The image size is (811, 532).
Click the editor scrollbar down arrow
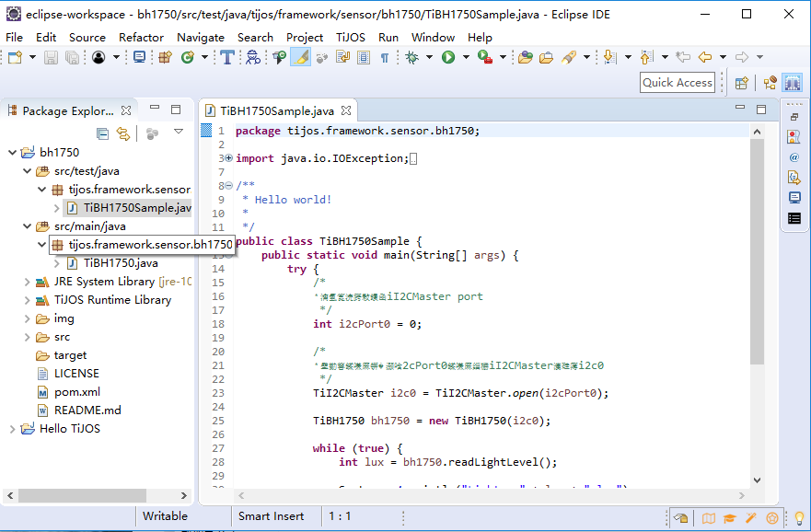(x=757, y=480)
